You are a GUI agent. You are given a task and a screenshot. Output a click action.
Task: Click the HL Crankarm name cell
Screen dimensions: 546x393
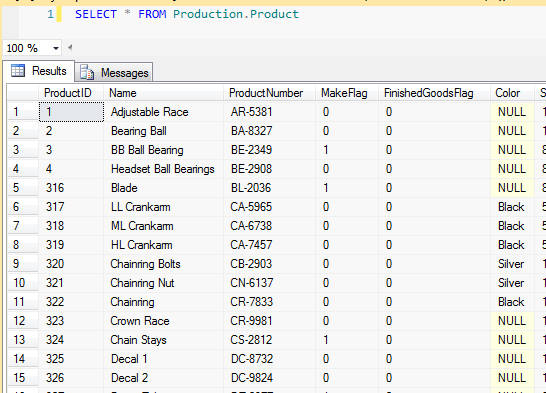point(163,245)
